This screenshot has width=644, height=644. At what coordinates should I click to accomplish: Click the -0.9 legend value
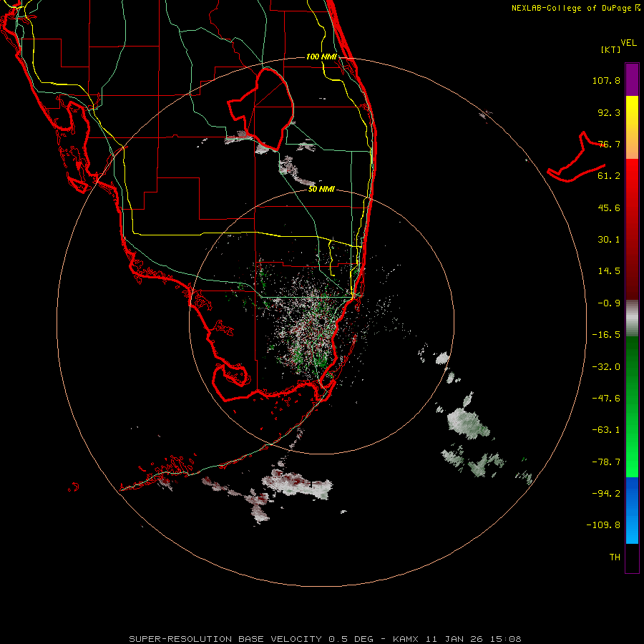click(609, 303)
